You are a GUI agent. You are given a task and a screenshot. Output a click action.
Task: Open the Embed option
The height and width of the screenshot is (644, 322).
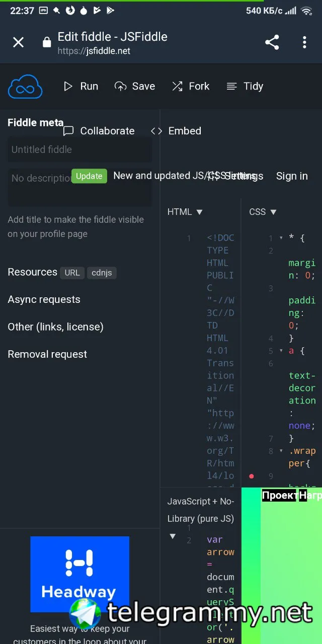pos(176,131)
